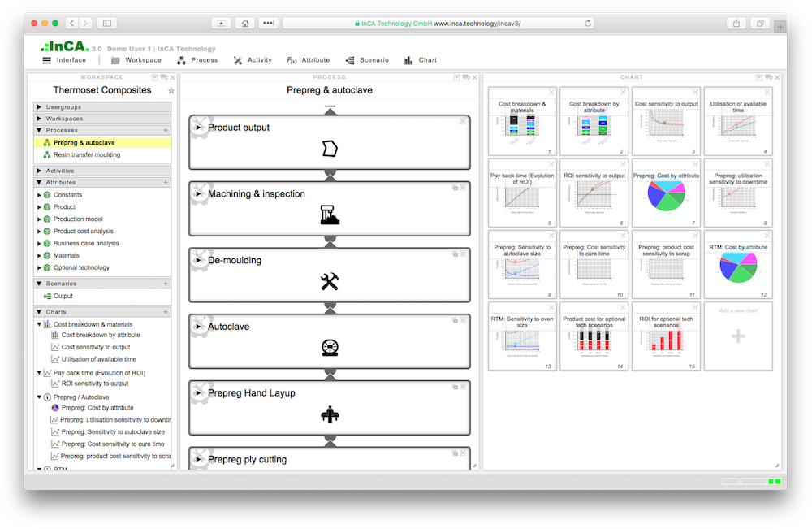Duplicate the De-moulding activity via copy icon
812x529 pixels.
point(455,254)
